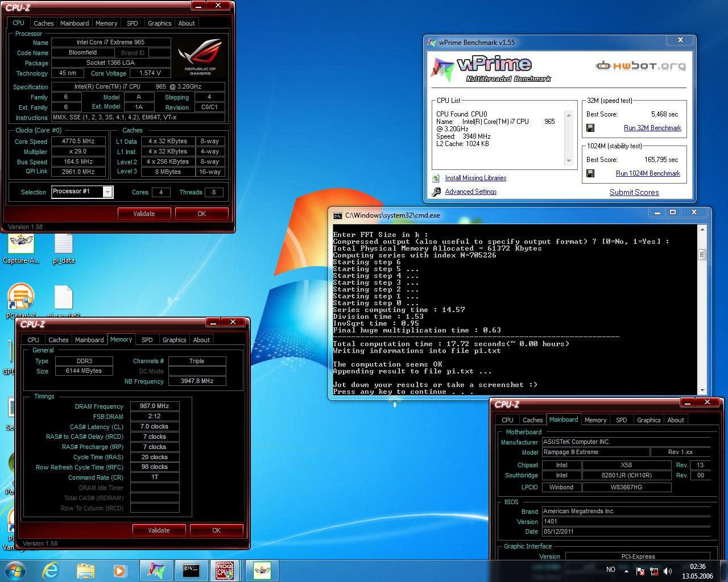Image resolution: width=728 pixels, height=582 pixels.
Task: Click cmd.exe scrollbar up arrow
Action: click(x=702, y=229)
